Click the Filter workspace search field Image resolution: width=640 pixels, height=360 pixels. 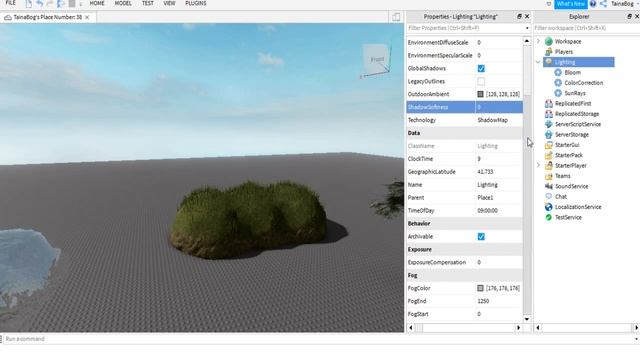[x=586, y=28]
